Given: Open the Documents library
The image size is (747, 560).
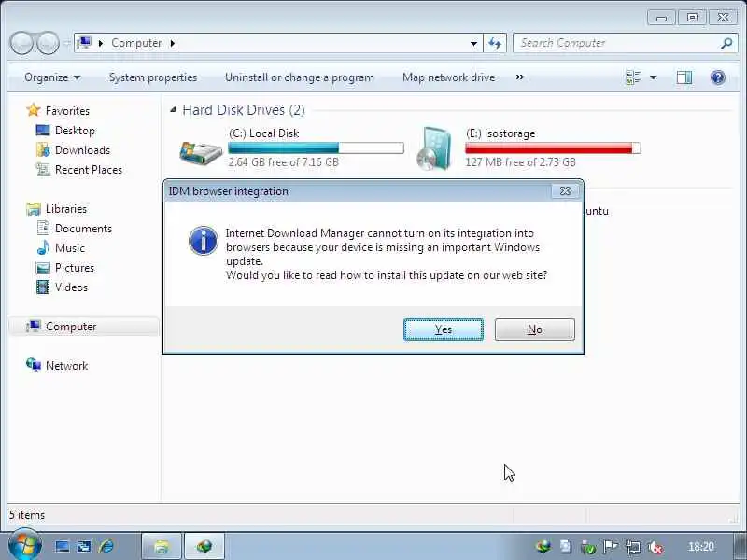Looking at the screenshot, I should click(x=83, y=228).
